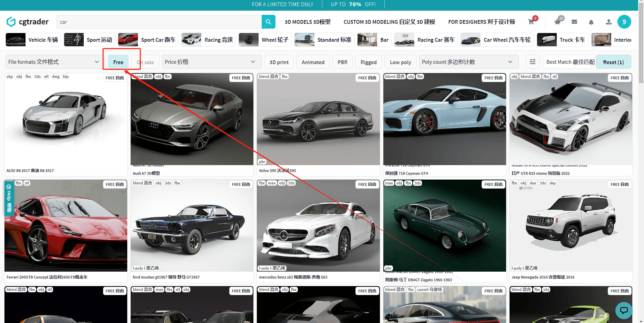644x323 pixels.
Task: Select the Racing Car category
Action: point(425,39)
